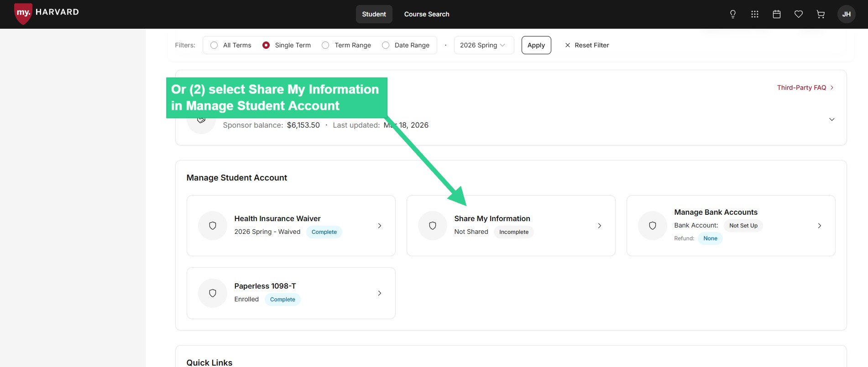Open Share My Information via its chevron

click(600, 226)
